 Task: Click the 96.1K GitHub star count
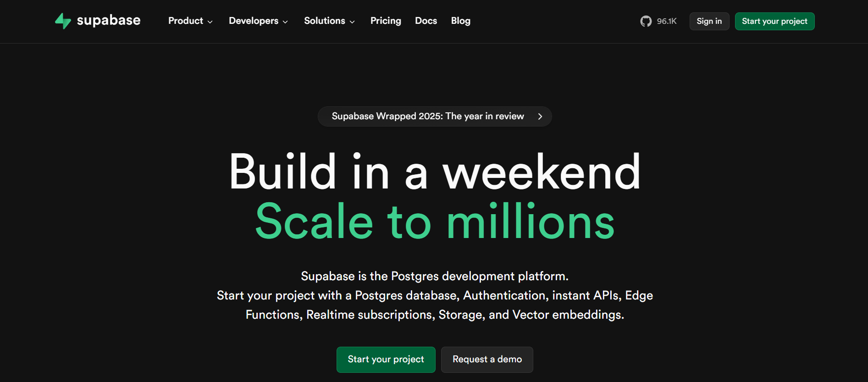[x=667, y=21]
